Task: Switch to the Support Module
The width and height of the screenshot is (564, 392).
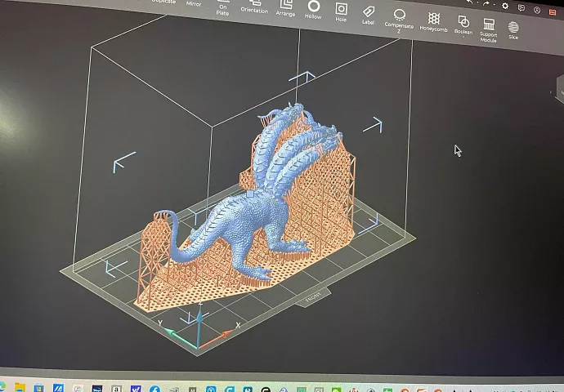Action: (489, 30)
